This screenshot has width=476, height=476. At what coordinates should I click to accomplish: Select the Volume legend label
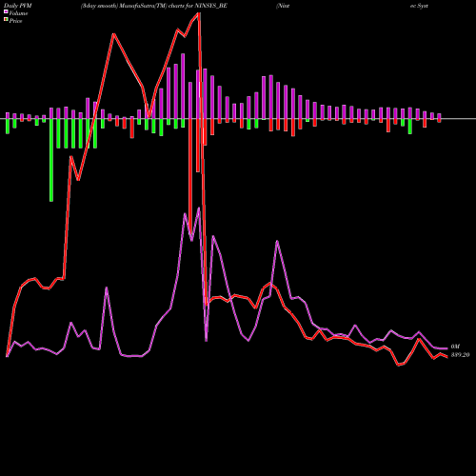coord(18,13)
